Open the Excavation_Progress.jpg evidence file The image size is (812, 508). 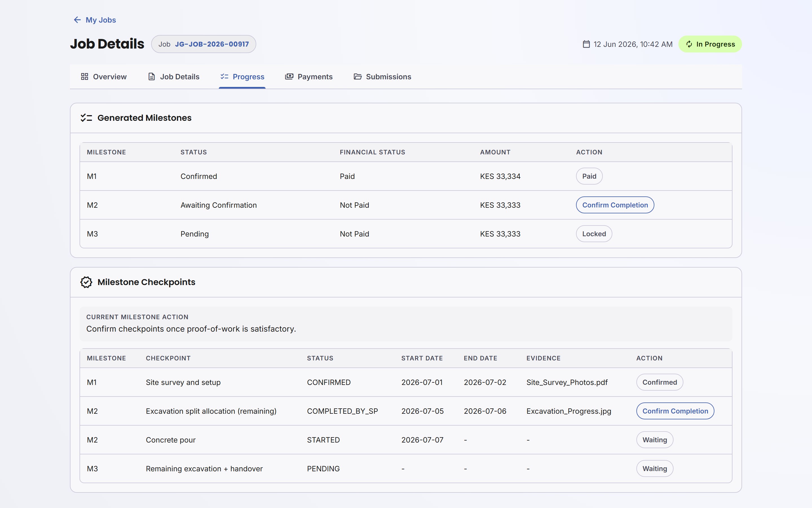[x=569, y=411]
